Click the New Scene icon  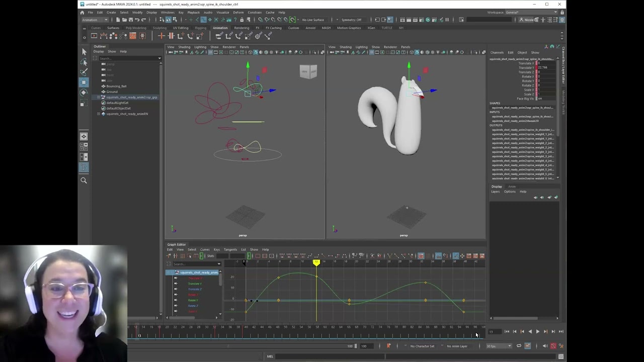(x=117, y=20)
